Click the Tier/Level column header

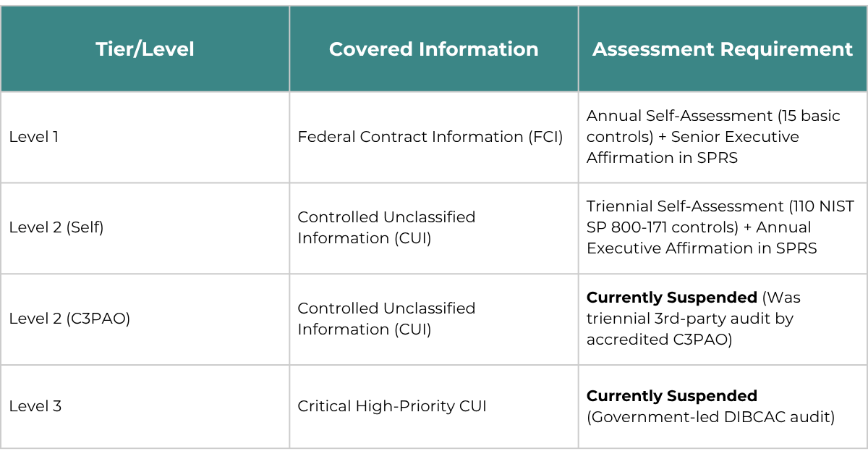[145, 49]
